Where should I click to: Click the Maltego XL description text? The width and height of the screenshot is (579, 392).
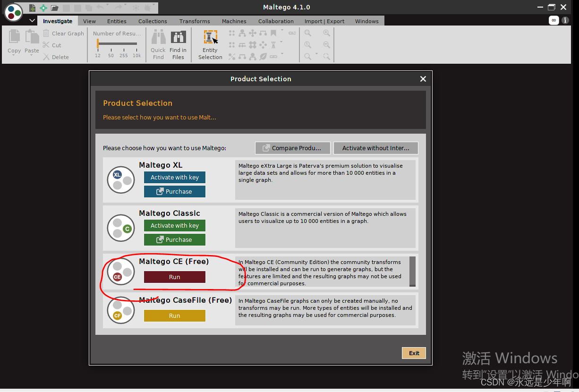321,173
